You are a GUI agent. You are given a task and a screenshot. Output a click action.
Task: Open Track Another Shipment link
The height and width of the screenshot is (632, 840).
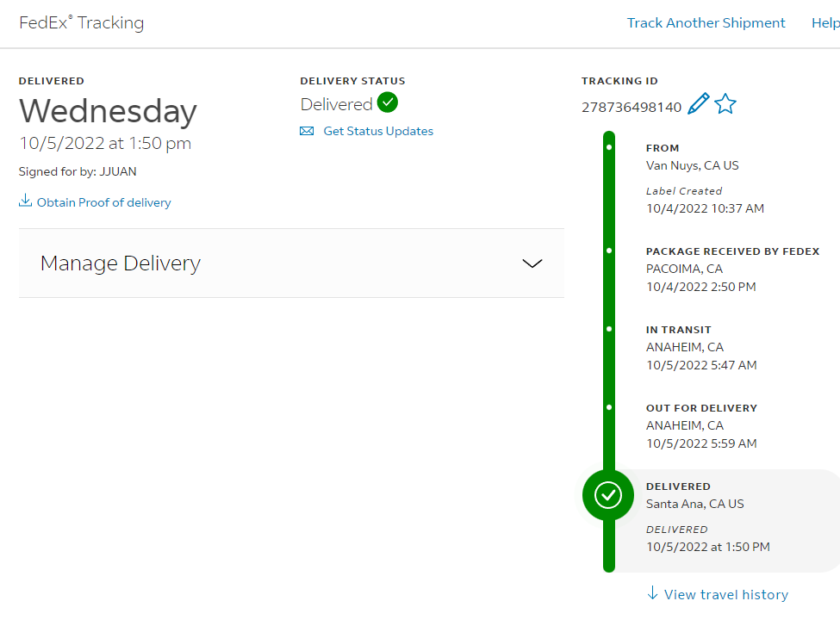[706, 22]
